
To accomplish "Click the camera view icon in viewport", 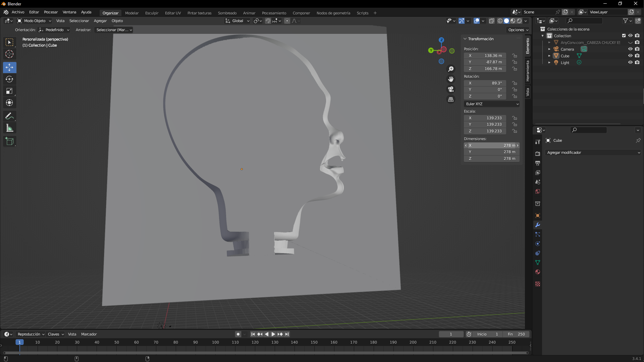I will pyautogui.click(x=451, y=89).
